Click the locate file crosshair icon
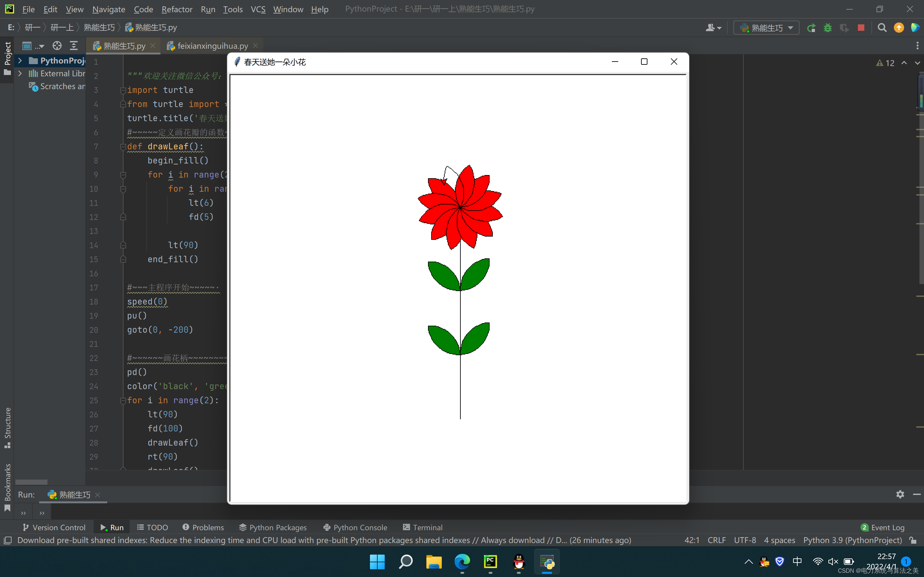 [57, 46]
